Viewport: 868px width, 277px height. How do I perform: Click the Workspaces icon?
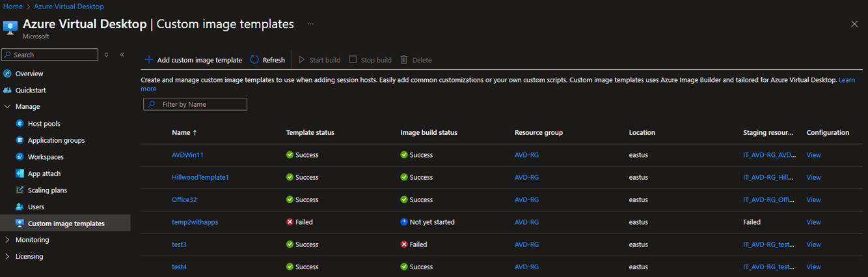point(20,157)
